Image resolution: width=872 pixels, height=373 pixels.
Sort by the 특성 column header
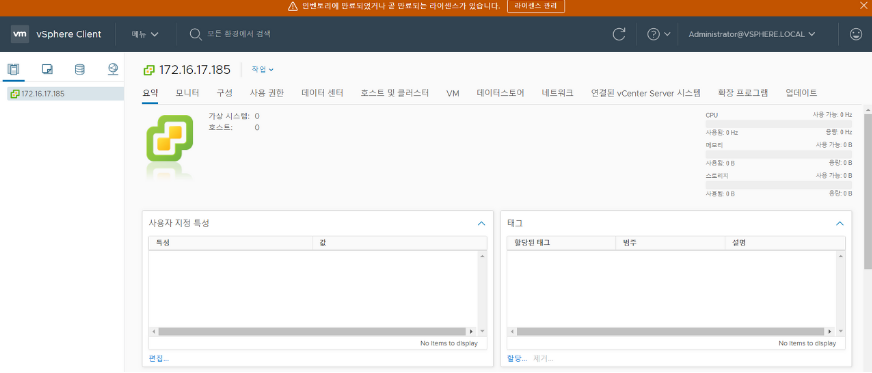pos(231,243)
